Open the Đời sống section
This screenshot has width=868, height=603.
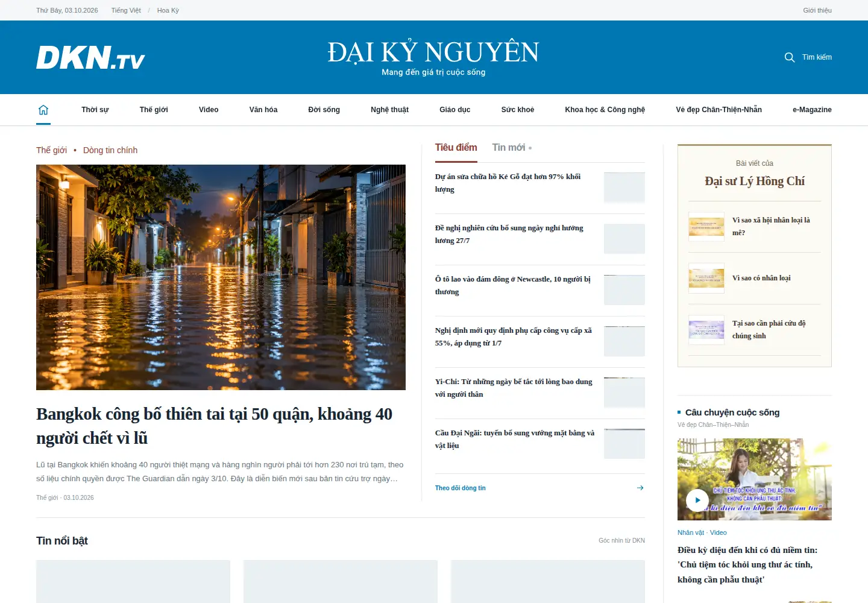pos(324,110)
